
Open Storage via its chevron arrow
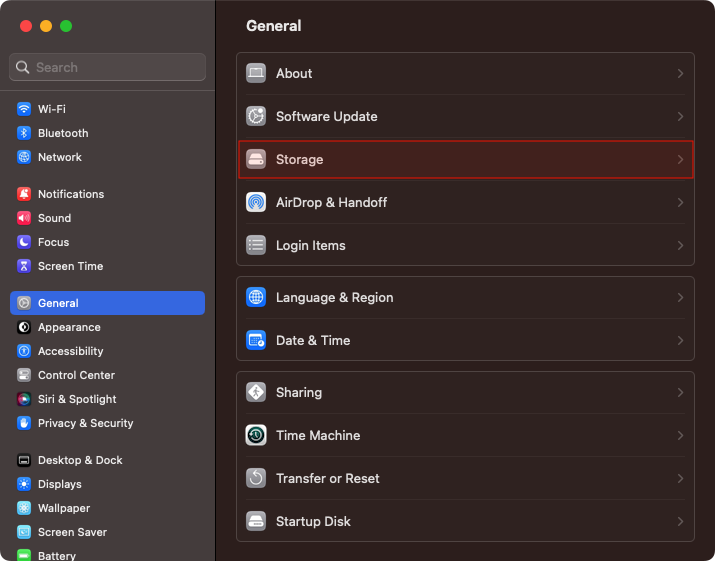680,159
